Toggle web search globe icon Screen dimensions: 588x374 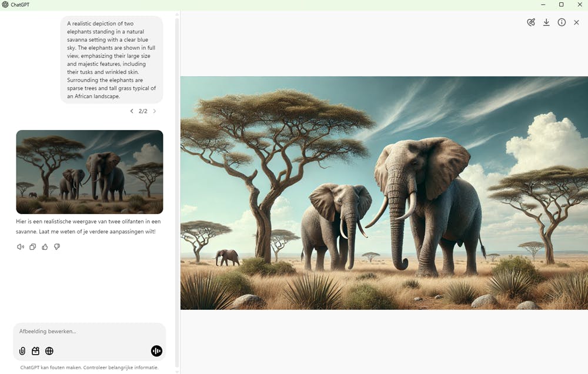(49, 350)
